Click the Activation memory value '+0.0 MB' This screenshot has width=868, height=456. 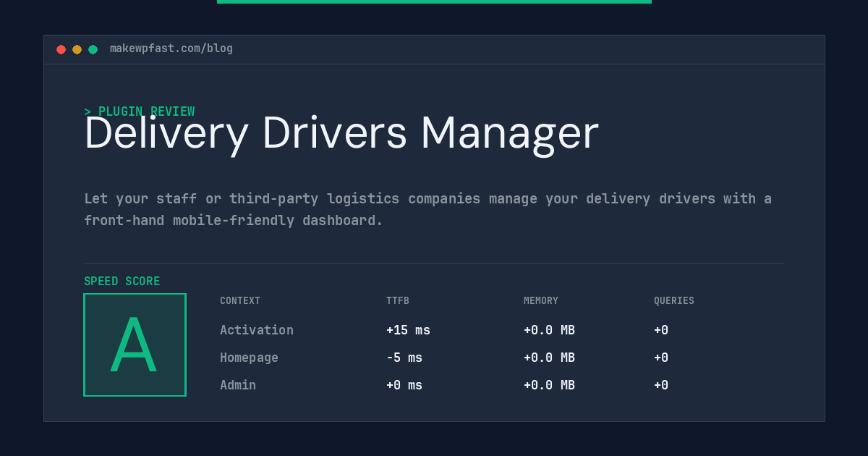pyautogui.click(x=549, y=330)
